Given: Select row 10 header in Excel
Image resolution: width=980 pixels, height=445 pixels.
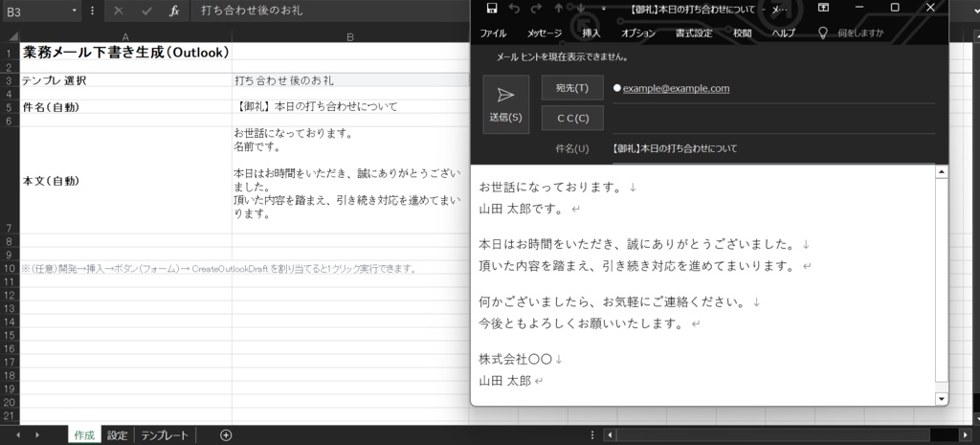Looking at the screenshot, I should coord(10,269).
